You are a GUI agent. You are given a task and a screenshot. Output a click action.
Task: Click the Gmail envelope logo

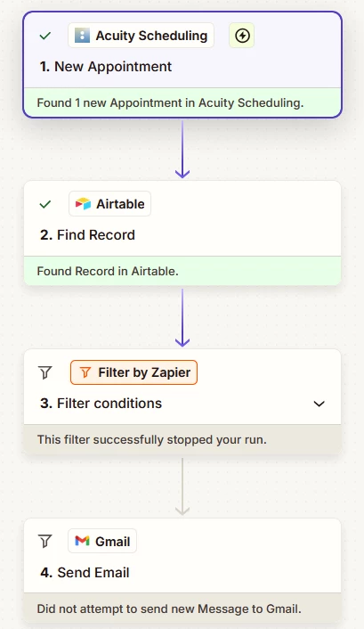pyautogui.click(x=82, y=541)
